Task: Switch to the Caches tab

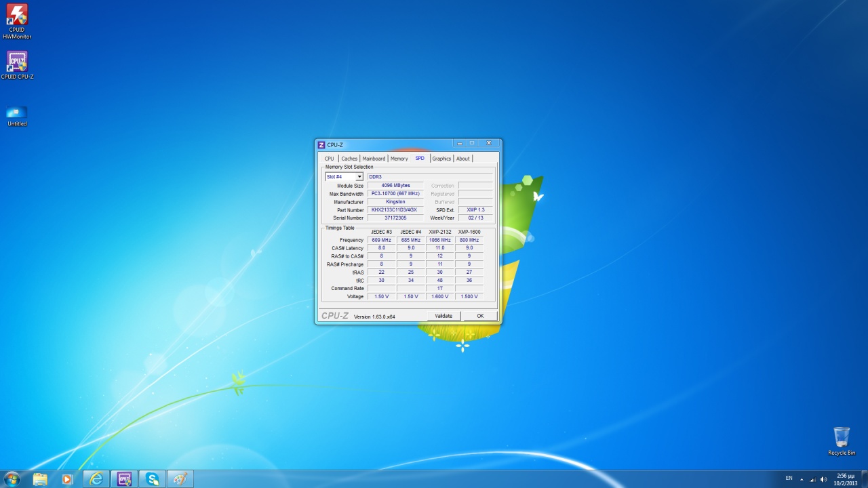Action: point(349,159)
